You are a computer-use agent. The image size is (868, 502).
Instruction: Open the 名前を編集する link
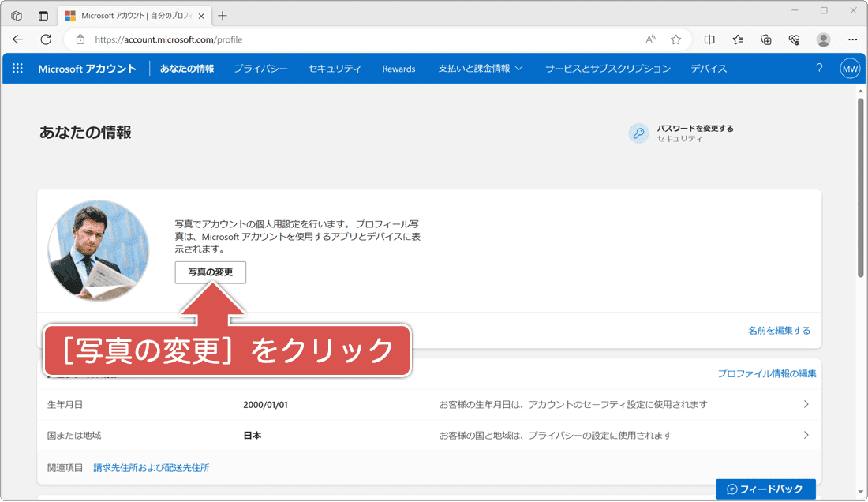pyautogui.click(x=780, y=331)
